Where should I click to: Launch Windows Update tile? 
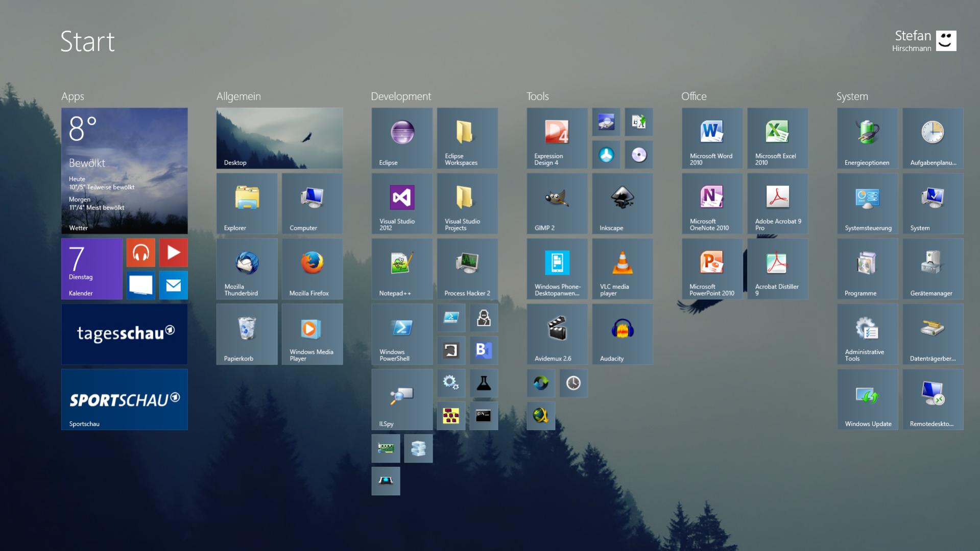click(x=868, y=399)
